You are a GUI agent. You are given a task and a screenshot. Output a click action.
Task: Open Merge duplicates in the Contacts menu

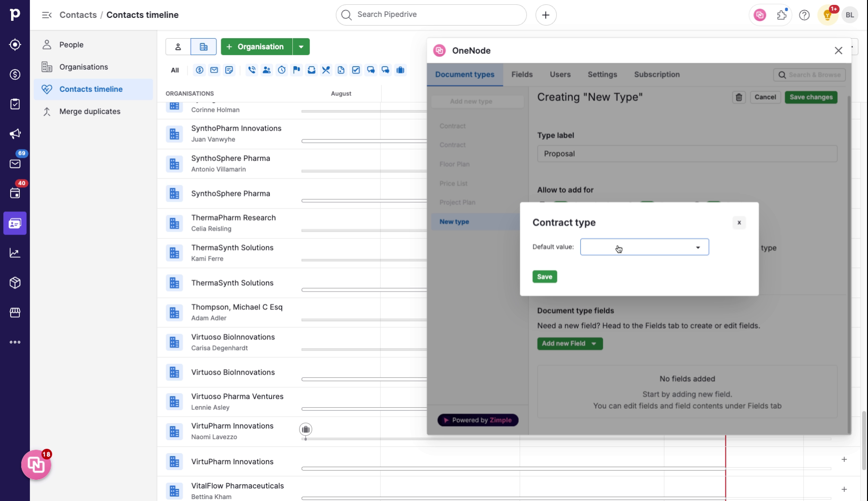click(93, 111)
